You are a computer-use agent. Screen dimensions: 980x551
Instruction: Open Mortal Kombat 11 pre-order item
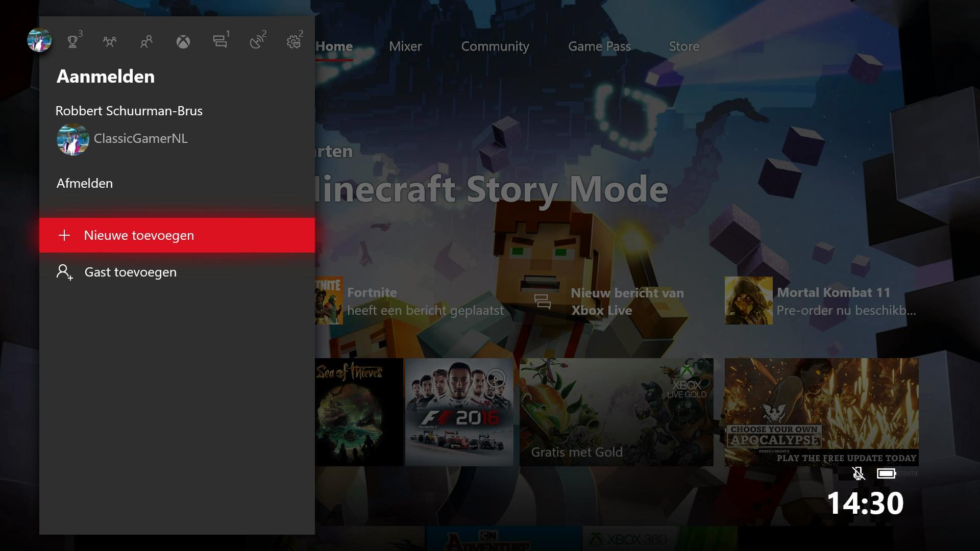(x=820, y=301)
